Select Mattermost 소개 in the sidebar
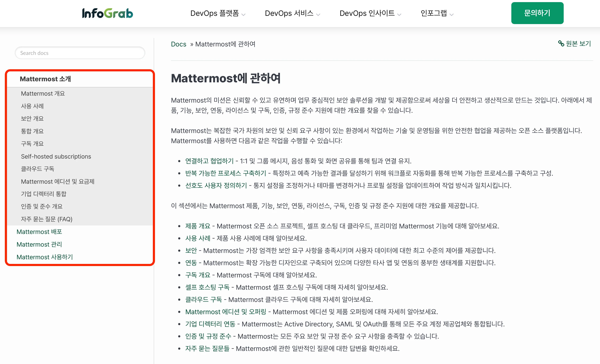 point(45,79)
